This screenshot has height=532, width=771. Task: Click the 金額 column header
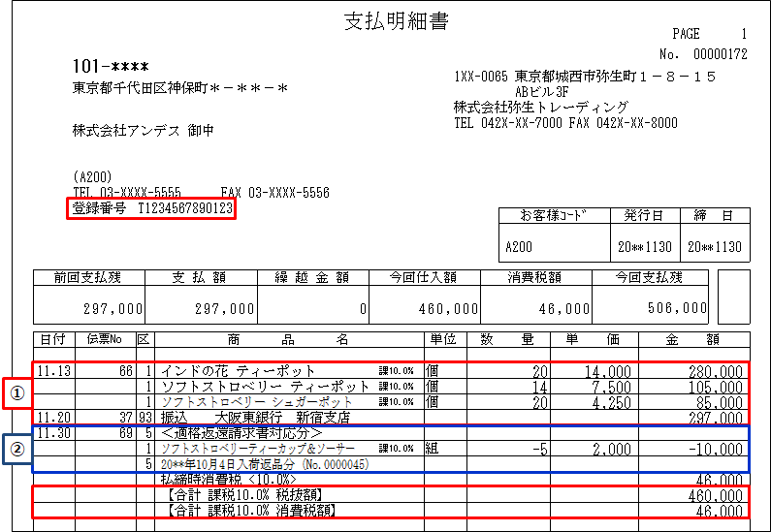(x=692, y=339)
